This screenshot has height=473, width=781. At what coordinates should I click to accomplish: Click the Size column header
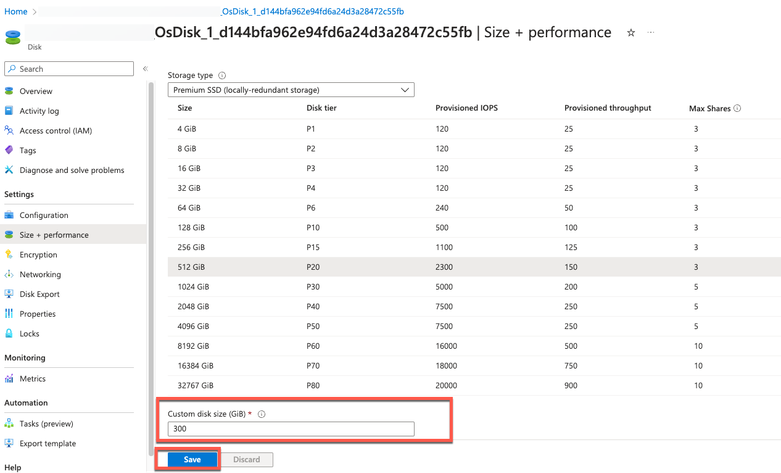[185, 108]
